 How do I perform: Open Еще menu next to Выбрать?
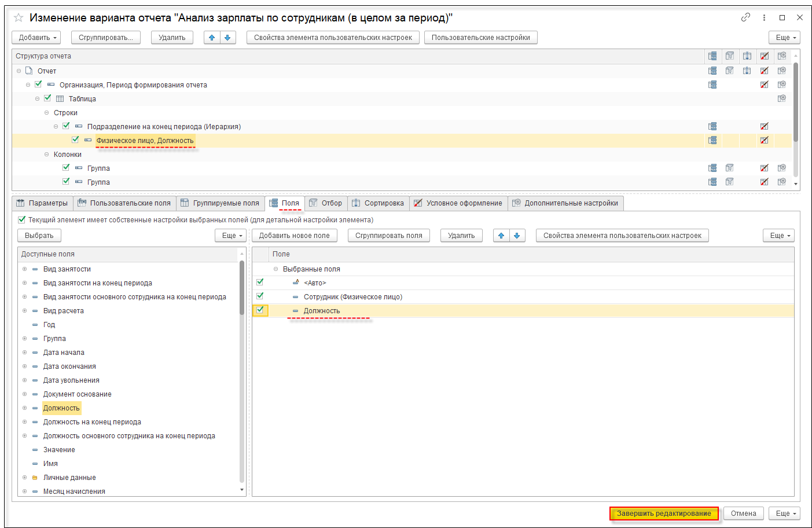pos(231,236)
